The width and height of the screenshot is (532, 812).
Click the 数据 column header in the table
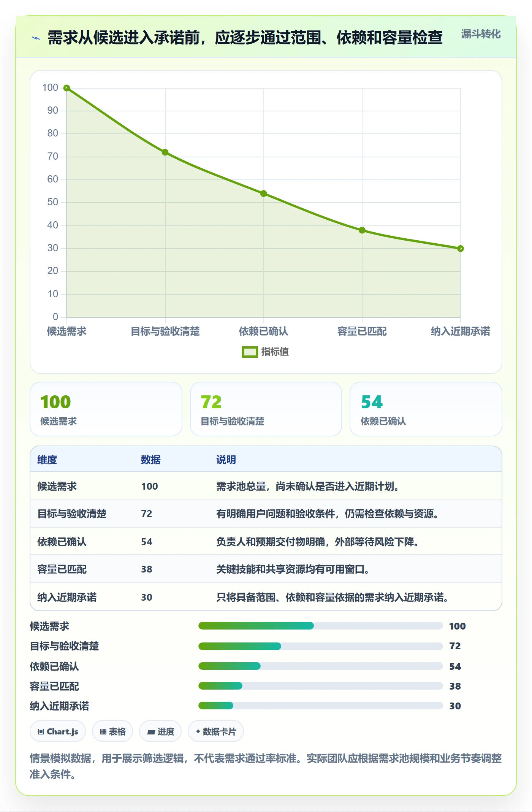coord(151,460)
